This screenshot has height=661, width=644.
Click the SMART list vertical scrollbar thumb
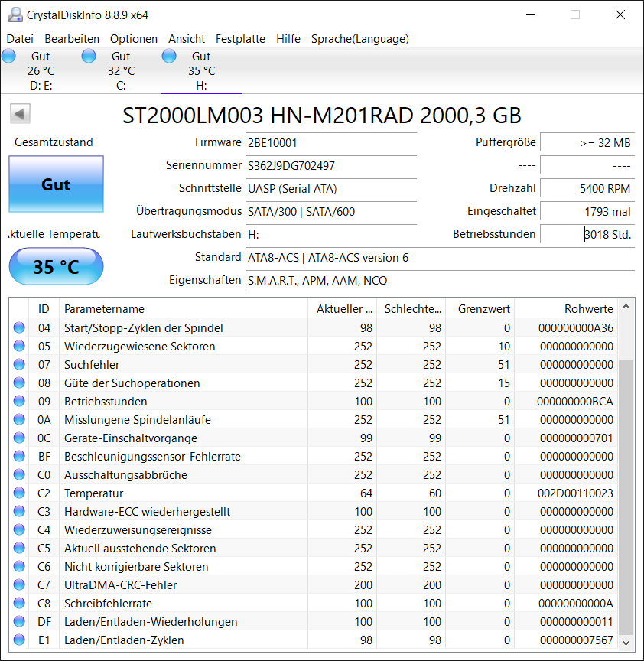coord(626,497)
